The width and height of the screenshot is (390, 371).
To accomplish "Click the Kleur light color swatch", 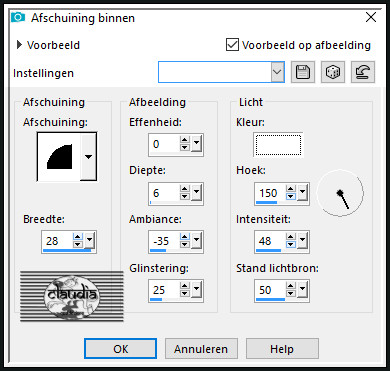I will [278, 145].
